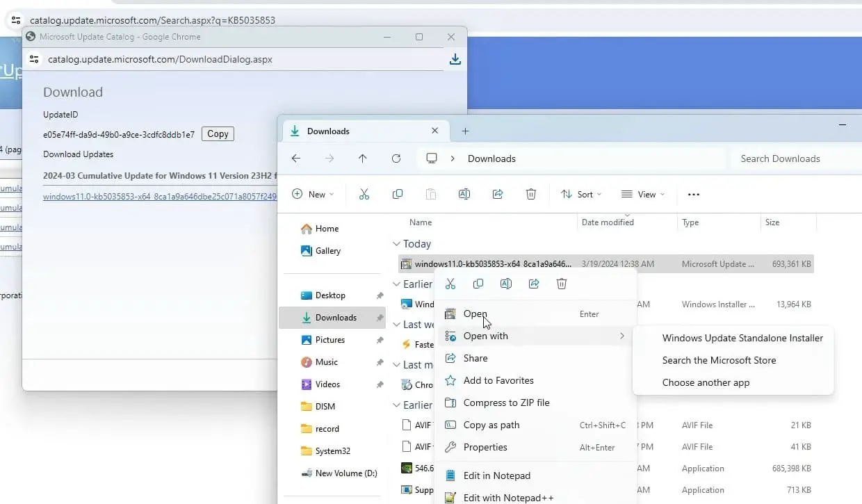Click the Share icon in Explorer toolbar
The height and width of the screenshot is (504, 862).
(497, 195)
